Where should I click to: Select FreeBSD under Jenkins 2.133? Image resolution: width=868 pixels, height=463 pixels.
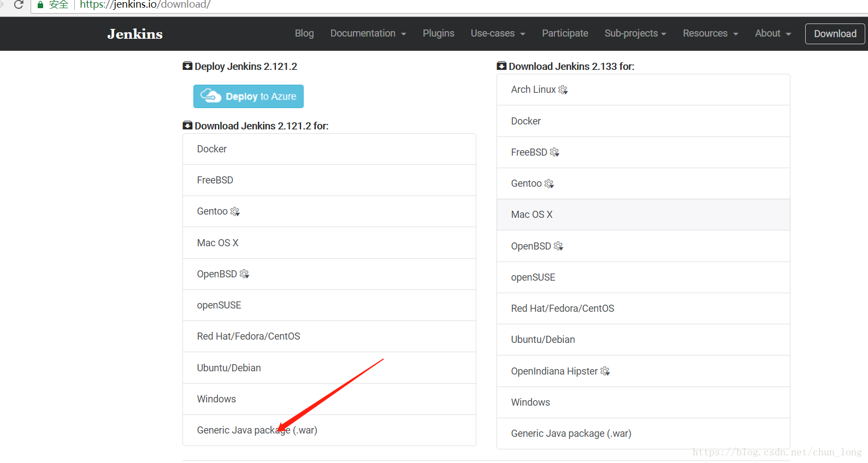(x=643, y=152)
